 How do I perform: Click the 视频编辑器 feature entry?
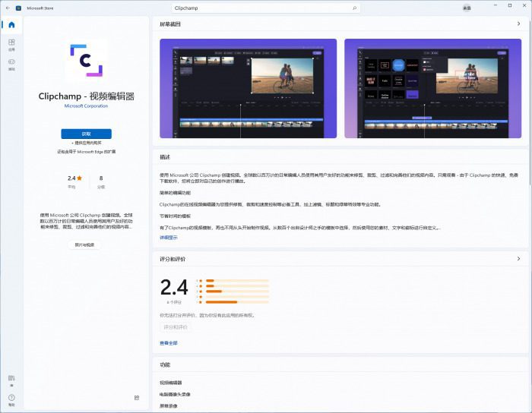pyautogui.click(x=171, y=383)
